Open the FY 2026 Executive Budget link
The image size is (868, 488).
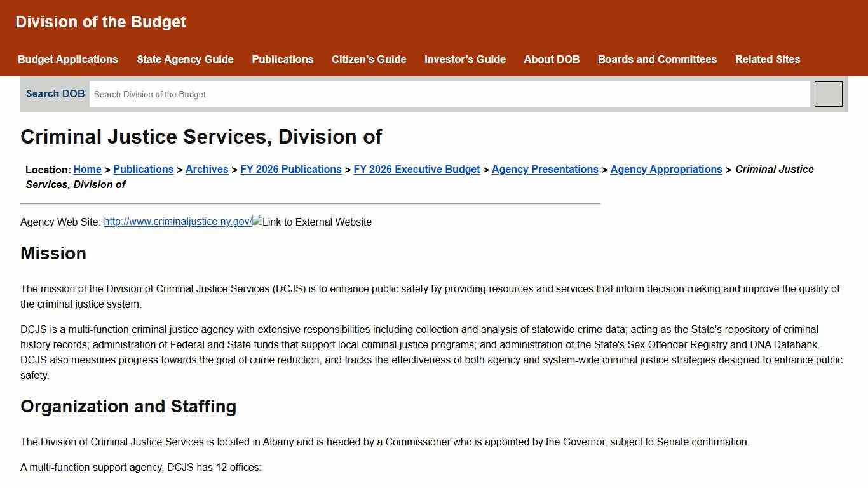tap(417, 169)
